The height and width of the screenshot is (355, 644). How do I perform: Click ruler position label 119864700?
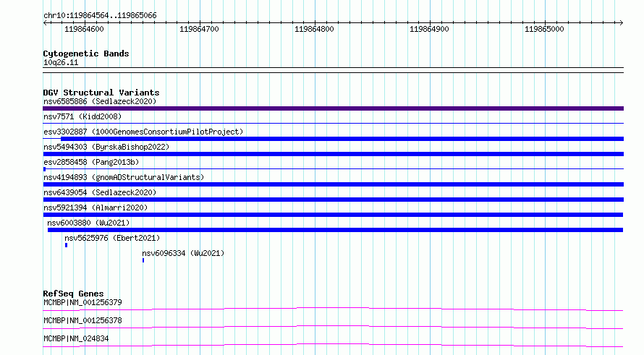pos(199,29)
